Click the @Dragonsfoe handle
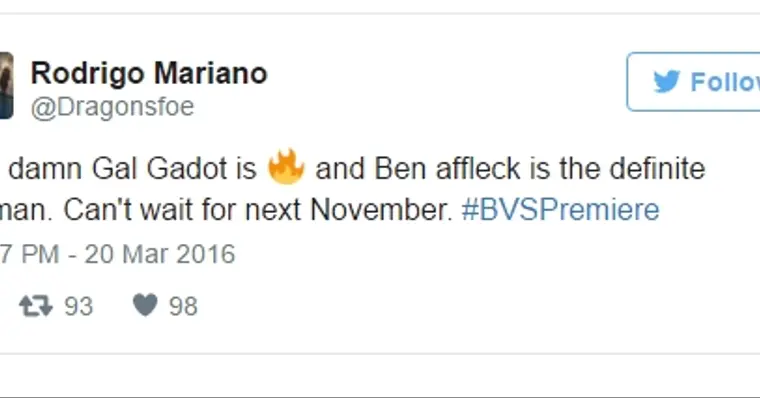The width and height of the screenshot is (760, 398). [x=112, y=106]
